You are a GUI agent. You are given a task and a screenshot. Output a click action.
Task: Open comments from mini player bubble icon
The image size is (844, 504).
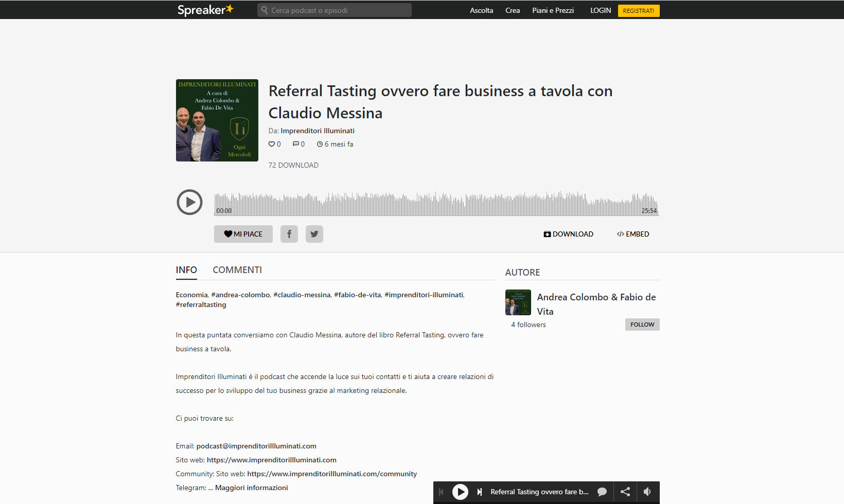602,492
